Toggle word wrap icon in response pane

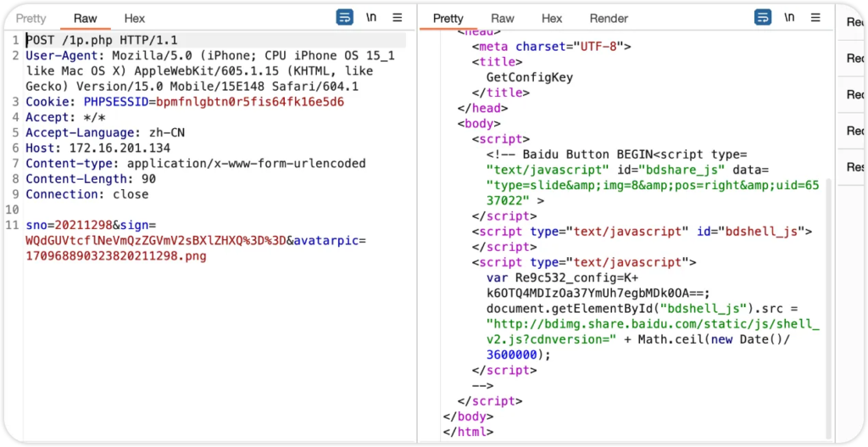pyautogui.click(x=763, y=17)
